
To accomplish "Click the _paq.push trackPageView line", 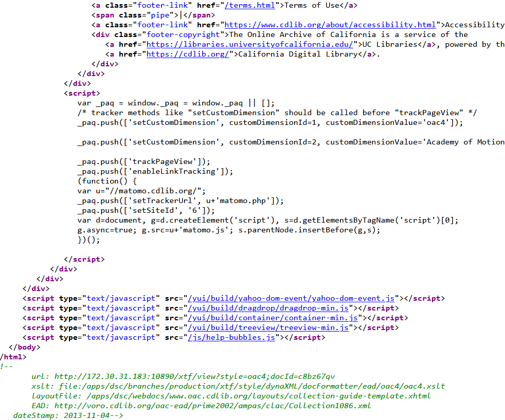I will tap(143, 162).
